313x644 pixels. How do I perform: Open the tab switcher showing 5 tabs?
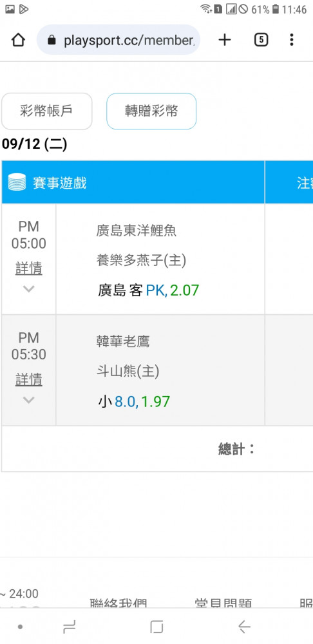[x=261, y=40]
